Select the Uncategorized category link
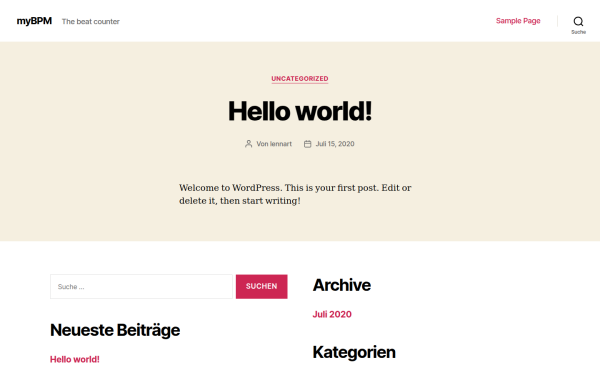The image size is (600, 375). point(300,78)
